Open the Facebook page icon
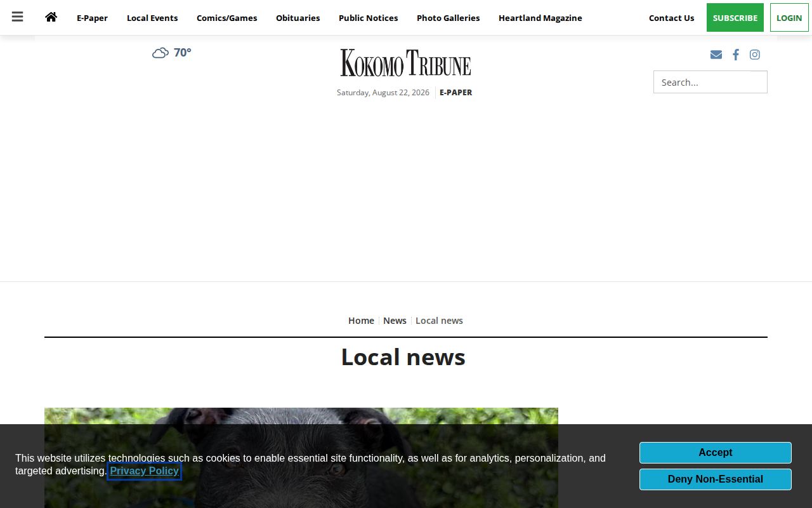 [x=736, y=55]
